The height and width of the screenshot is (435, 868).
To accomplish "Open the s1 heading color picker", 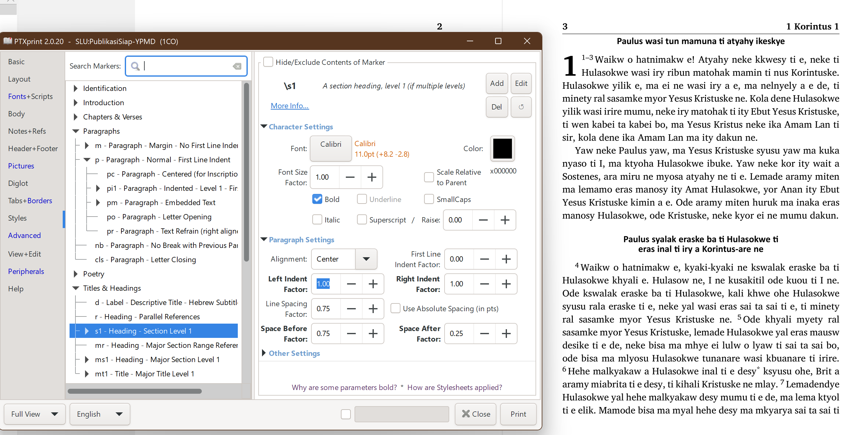I will click(x=502, y=149).
